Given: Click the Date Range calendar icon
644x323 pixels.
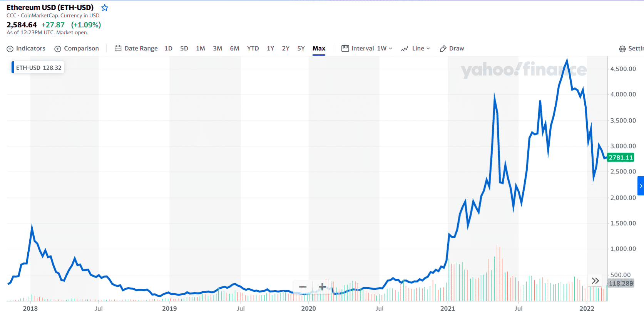Looking at the screenshot, I should coord(118,49).
